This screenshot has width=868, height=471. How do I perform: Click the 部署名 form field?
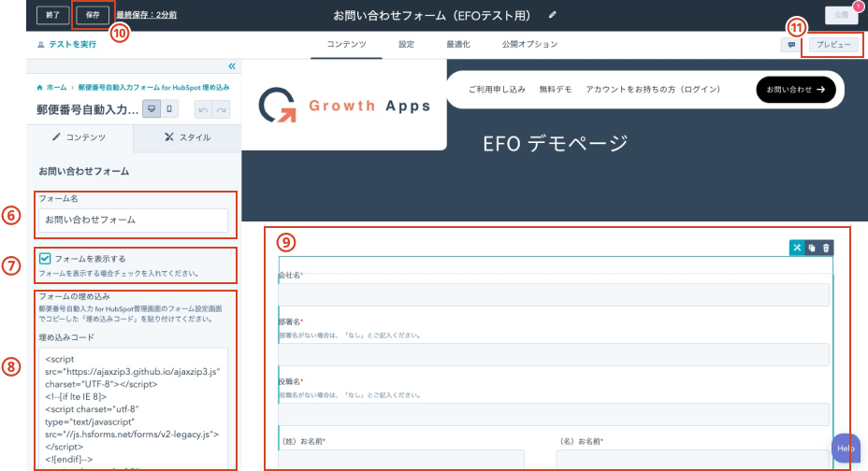554,354
